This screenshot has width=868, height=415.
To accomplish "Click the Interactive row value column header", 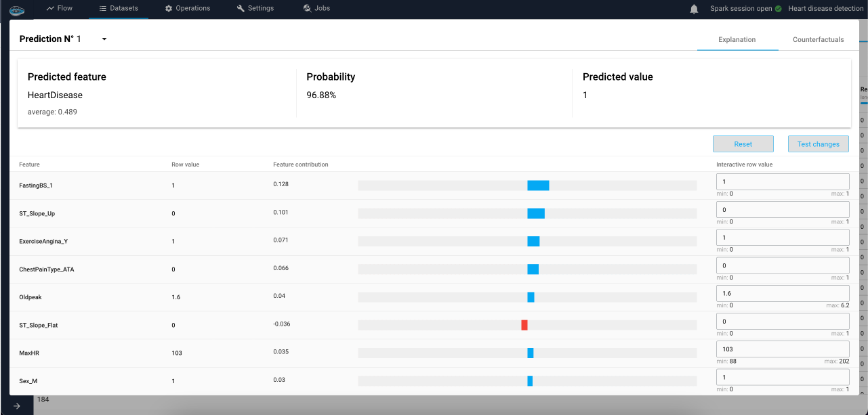I will tap(744, 165).
